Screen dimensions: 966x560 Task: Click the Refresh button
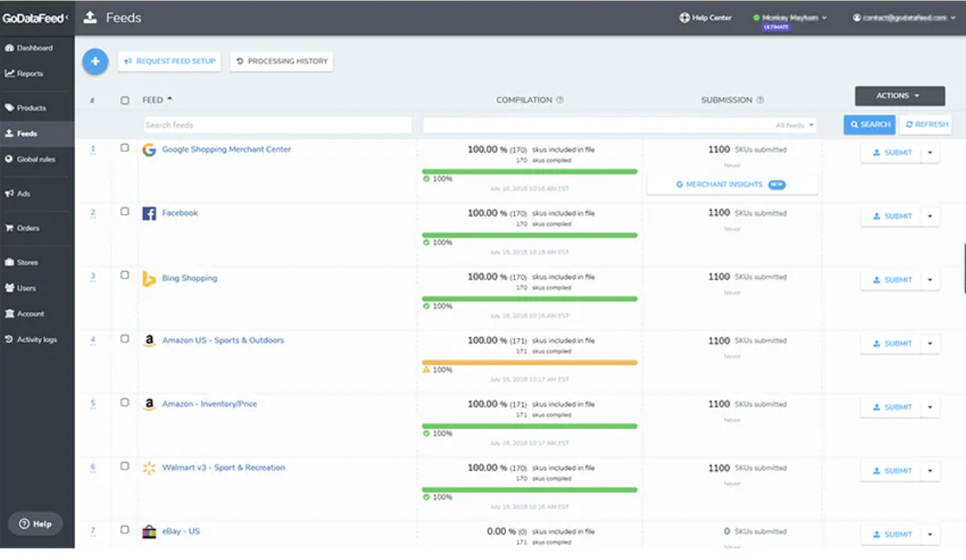point(925,125)
